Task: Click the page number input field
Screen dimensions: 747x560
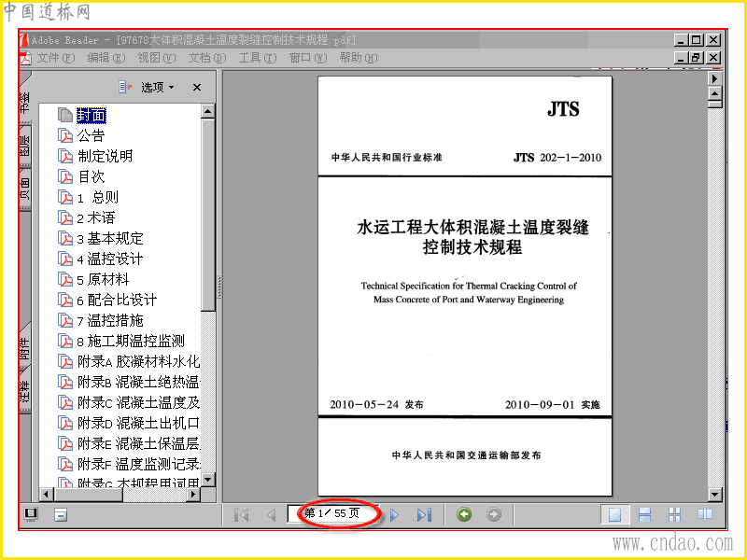Action: [x=332, y=513]
